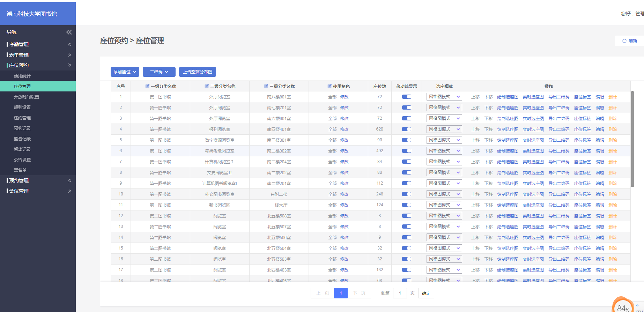Screen dimensions: 644x312
Task: Click the 84% CPU usage widget
Action: click(623, 306)
